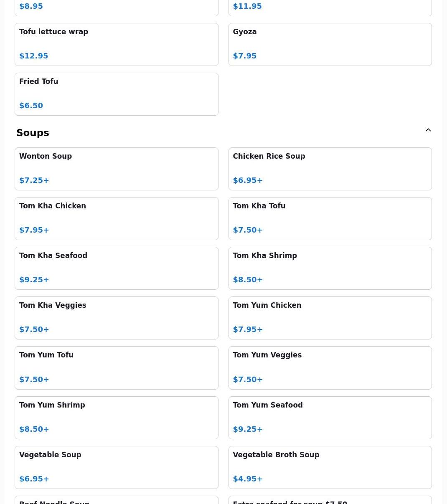
Task: Open Tom Yum Veggies item
Action: pyautogui.click(x=330, y=367)
